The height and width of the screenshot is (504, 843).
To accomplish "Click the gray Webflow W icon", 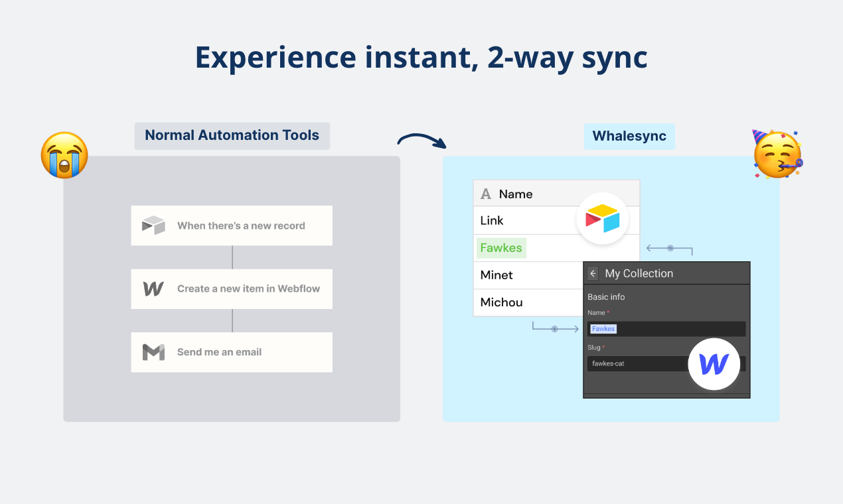I will click(153, 288).
